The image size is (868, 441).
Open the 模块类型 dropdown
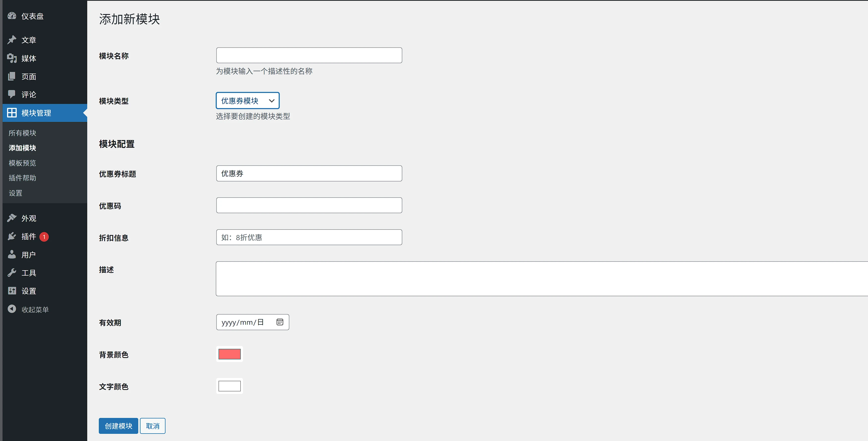pyautogui.click(x=248, y=100)
